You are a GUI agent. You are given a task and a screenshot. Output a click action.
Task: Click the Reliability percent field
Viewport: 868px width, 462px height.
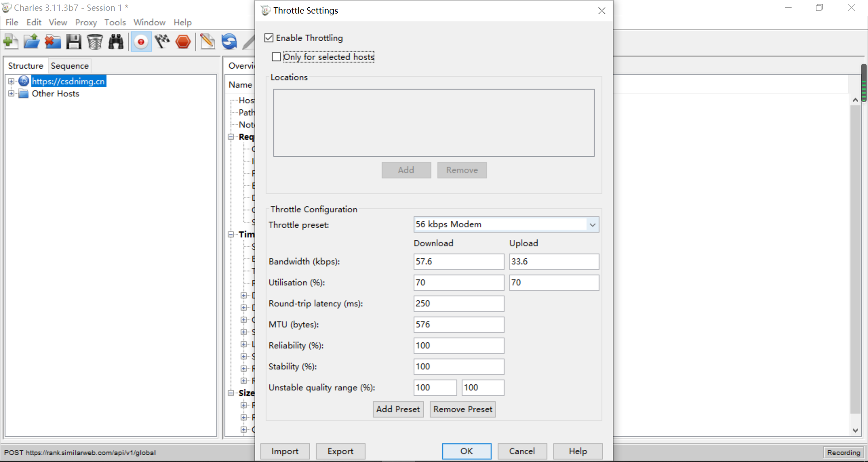pos(459,345)
